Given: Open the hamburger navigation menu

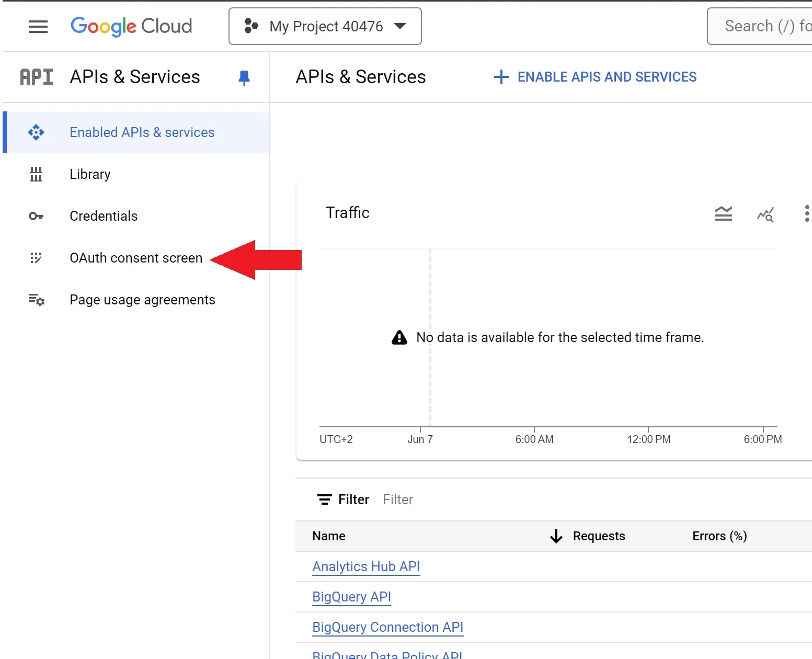Looking at the screenshot, I should pyautogui.click(x=38, y=27).
